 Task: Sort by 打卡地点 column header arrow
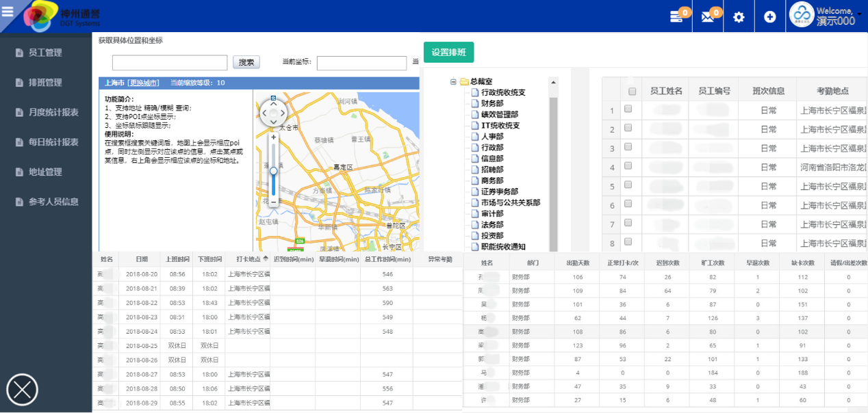(x=266, y=259)
